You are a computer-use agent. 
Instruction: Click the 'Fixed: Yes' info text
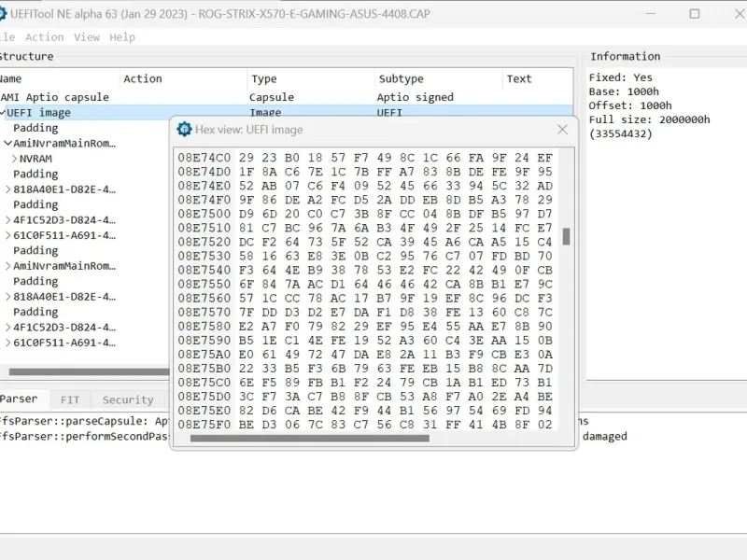coord(621,77)
